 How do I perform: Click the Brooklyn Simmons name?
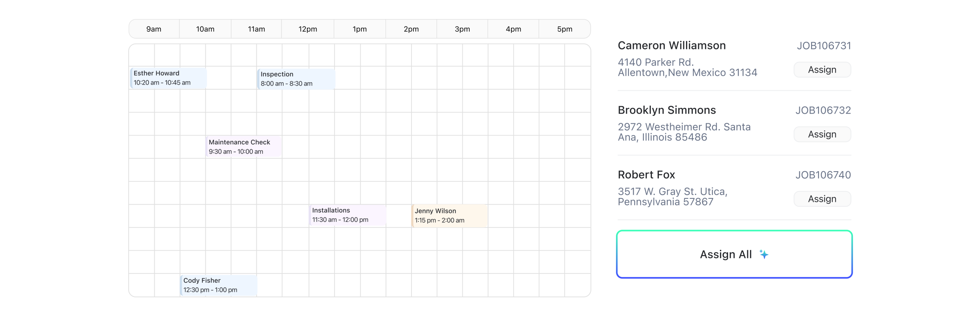coord(666,110)
